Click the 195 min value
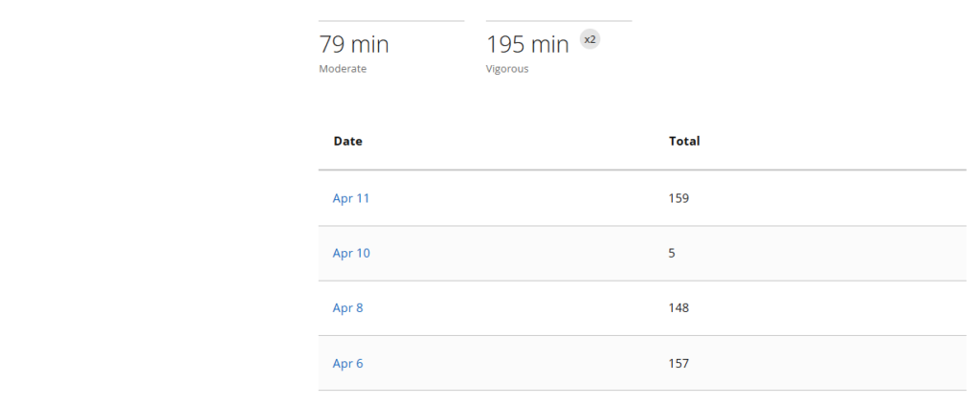Viewport: 980px width, 405px height. pos(527,44)
